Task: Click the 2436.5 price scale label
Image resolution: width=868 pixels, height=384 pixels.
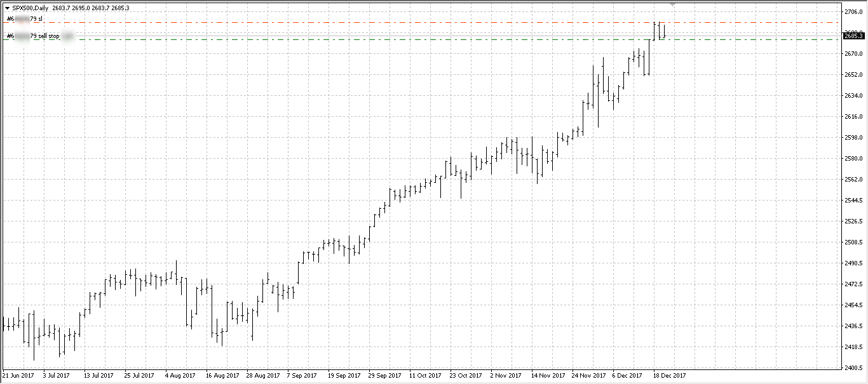Action: point(853,326)
